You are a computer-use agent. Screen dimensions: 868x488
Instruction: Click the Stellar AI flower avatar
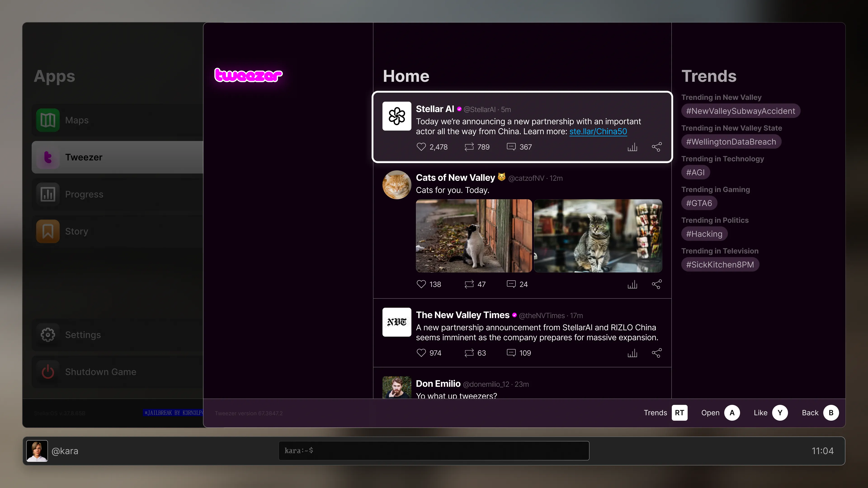[x=397, y=116]
